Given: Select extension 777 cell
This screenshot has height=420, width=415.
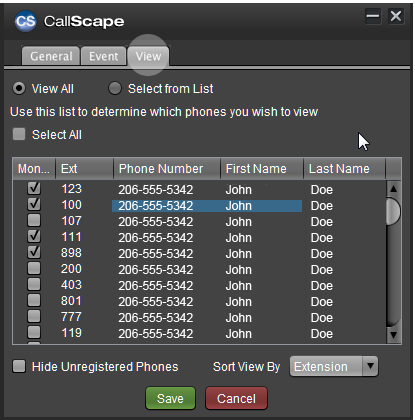Looking at the screenshot, I should click(71, 317).
